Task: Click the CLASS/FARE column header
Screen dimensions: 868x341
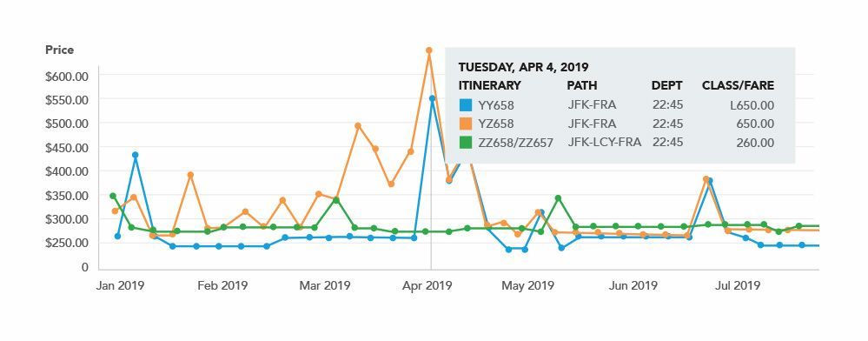Action: pyautogui.click(x=738, y=85)
